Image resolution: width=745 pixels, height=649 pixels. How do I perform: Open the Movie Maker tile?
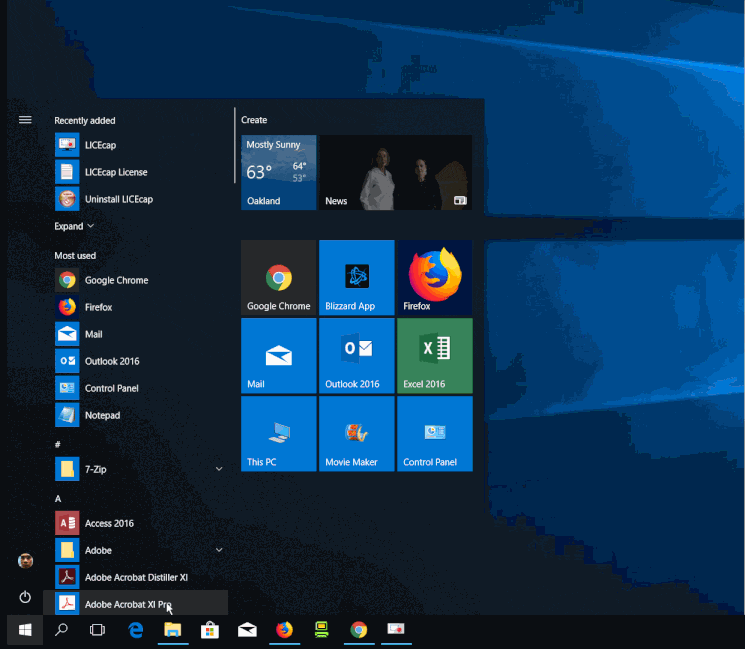[x=357, y=434]
